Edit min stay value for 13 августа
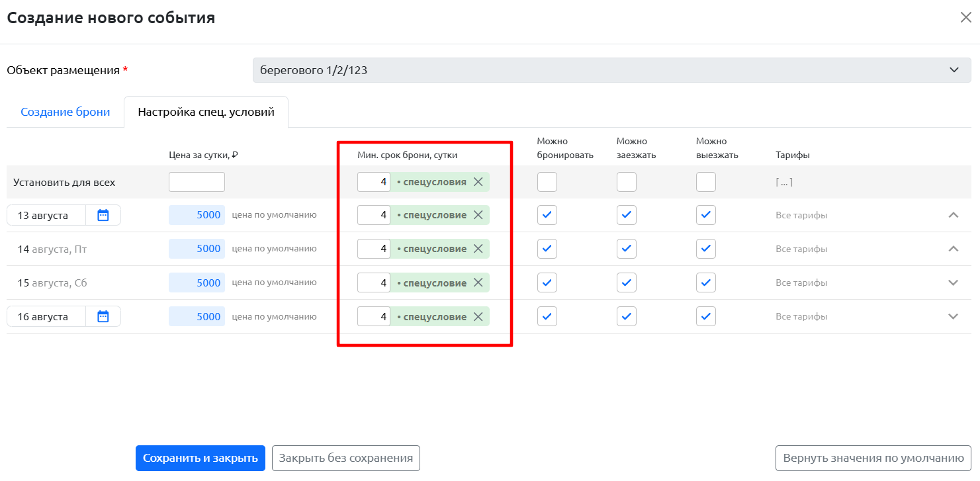 (374, 215)
